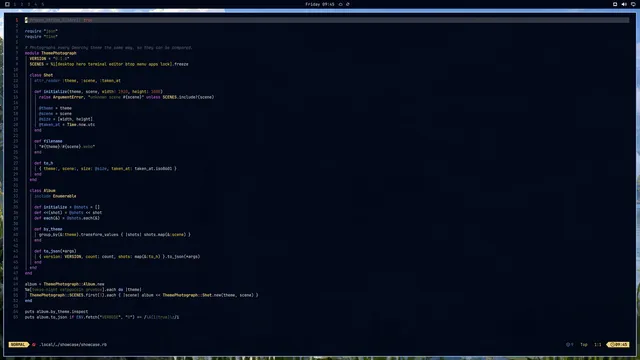Image resolution: width=640 pixels, height=360 pixels.
Task: Click the group_by(&:theme).transform_values line
Action: click(115, 235)
